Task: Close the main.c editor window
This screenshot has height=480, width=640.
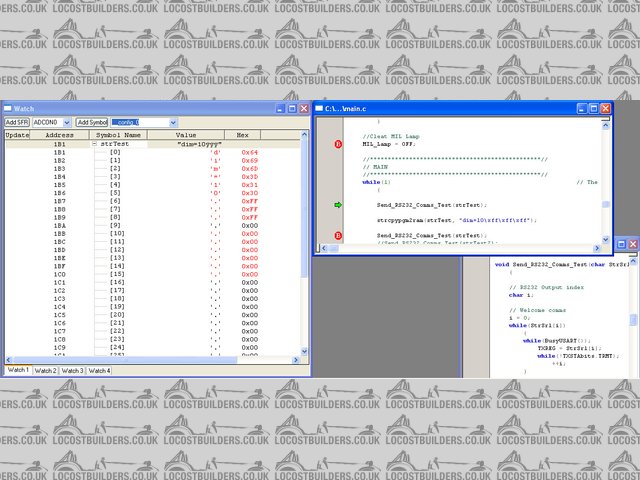Action: (x=606, y=109)
